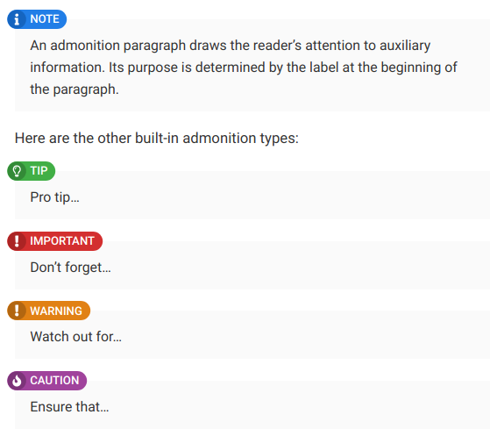
Task: Click 'Here are the other built-in admonition types' line
Action: pyautogui.click(x=157, y=139)
